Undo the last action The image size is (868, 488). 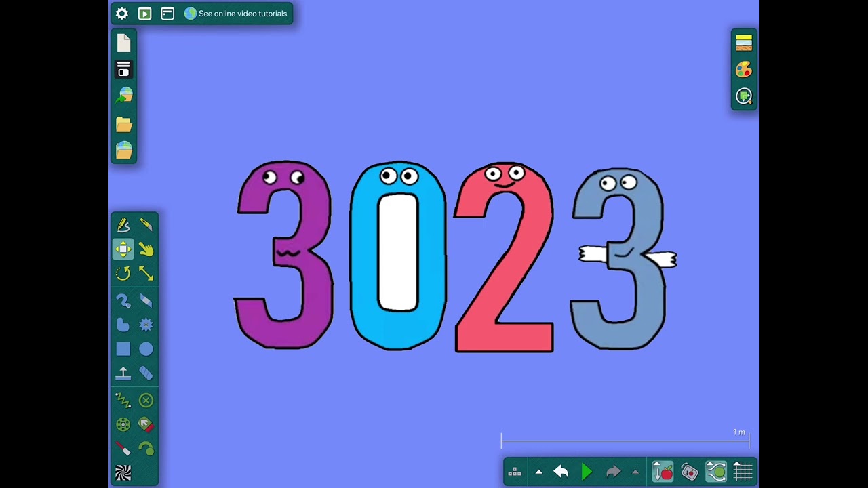561,472
